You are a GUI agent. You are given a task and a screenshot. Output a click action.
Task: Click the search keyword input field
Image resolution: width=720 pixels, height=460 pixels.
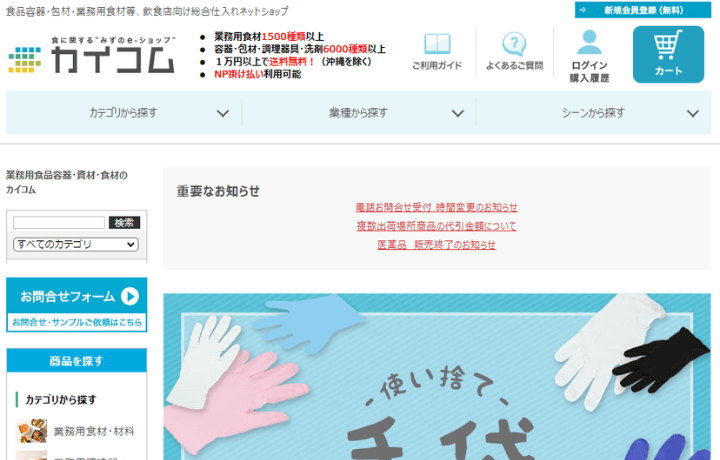tap(59, 223)
